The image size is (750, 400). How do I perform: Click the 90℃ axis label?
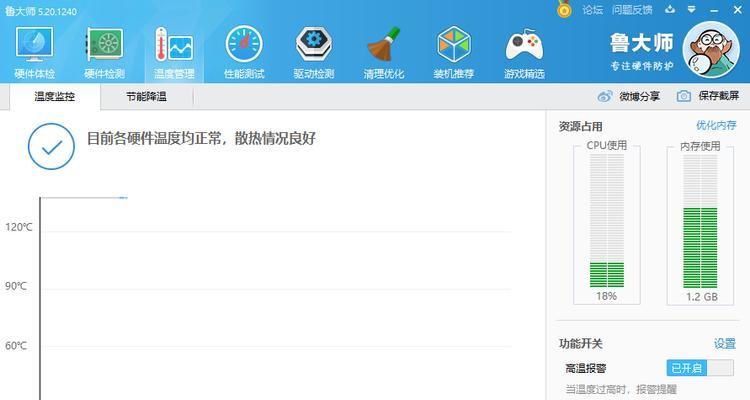(x=16, y=286)
